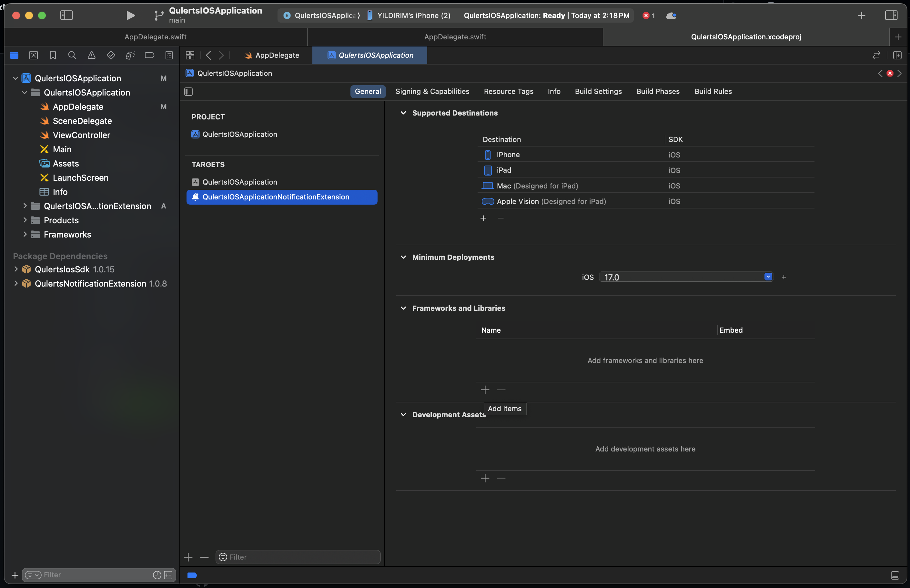
Task: Jump to previous issue arrow
Action: (881, 73)
